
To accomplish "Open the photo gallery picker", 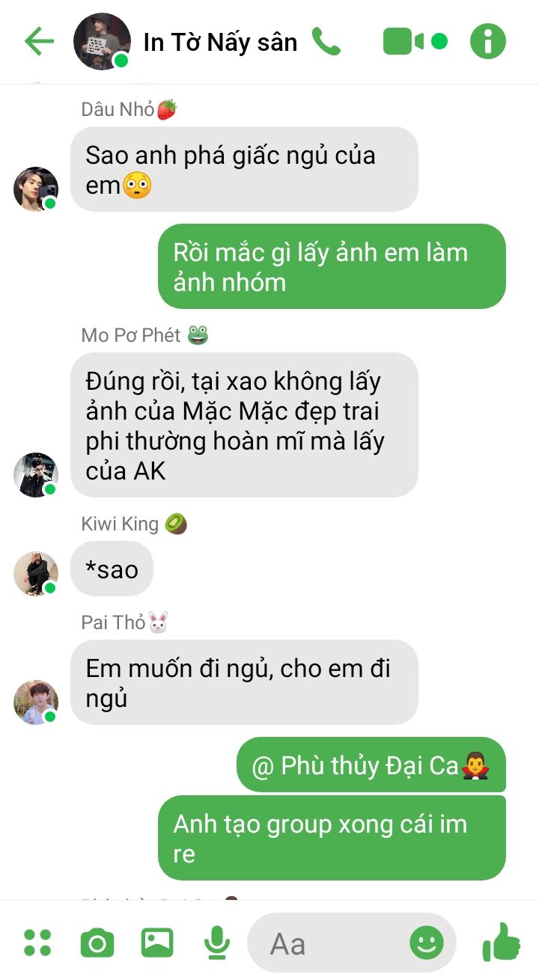I will [x=157, y=943].
